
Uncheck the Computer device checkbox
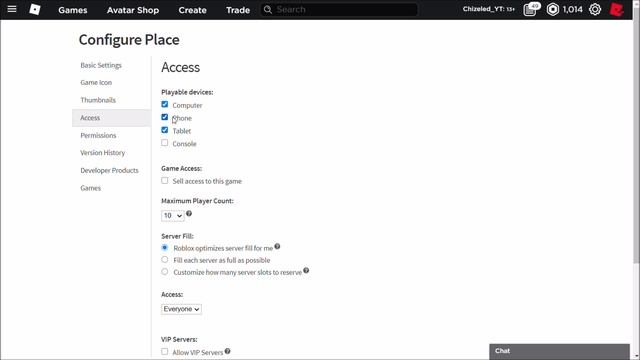pyautogui.click(x=164, y=104)
